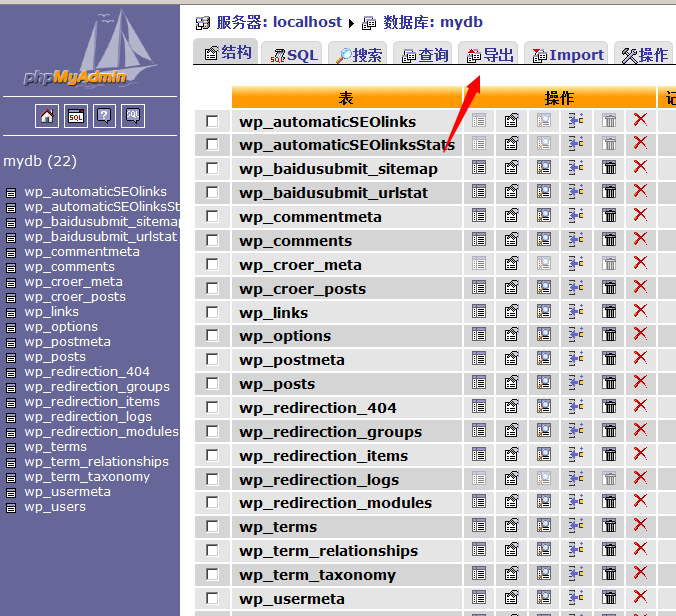Open wp_posts table name link in main list
This screenshot has width=676, height=616.
click(277, 384)
